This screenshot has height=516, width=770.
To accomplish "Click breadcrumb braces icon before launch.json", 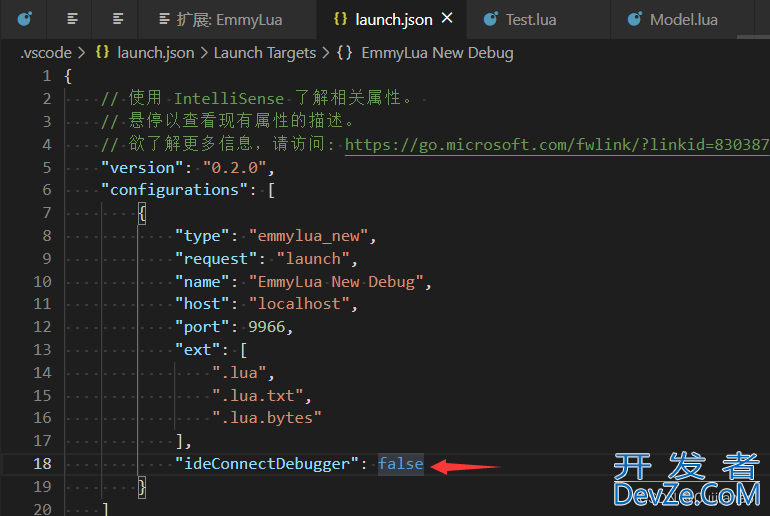I will pyautogui.click(x=102, y=52).
